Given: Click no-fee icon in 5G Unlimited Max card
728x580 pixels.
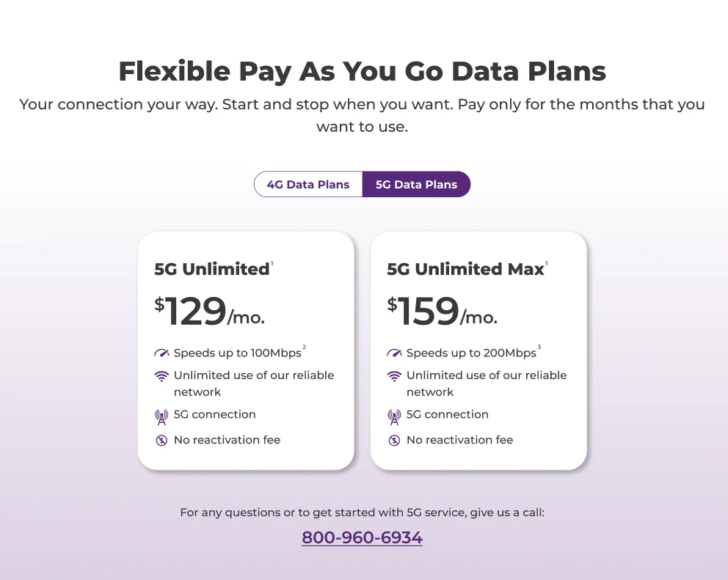Looking at the screenshot, I should point(394,441).
